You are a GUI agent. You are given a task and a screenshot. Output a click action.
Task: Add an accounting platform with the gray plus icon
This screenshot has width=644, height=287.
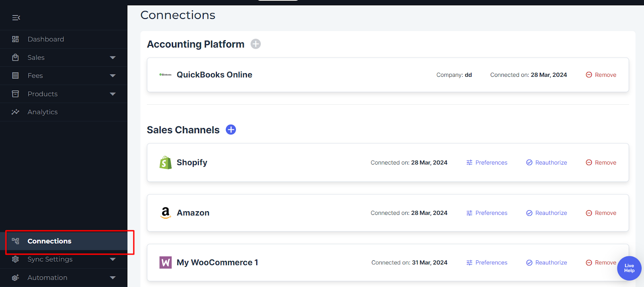pos(256,44)
